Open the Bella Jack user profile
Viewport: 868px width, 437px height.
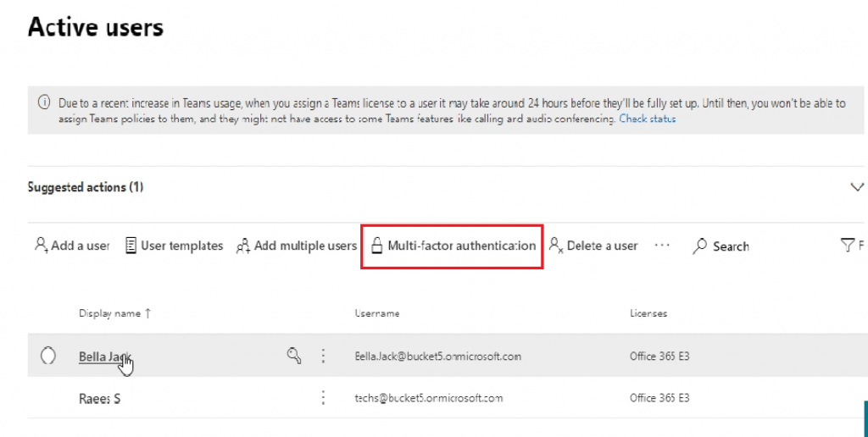tap(105, 357)
